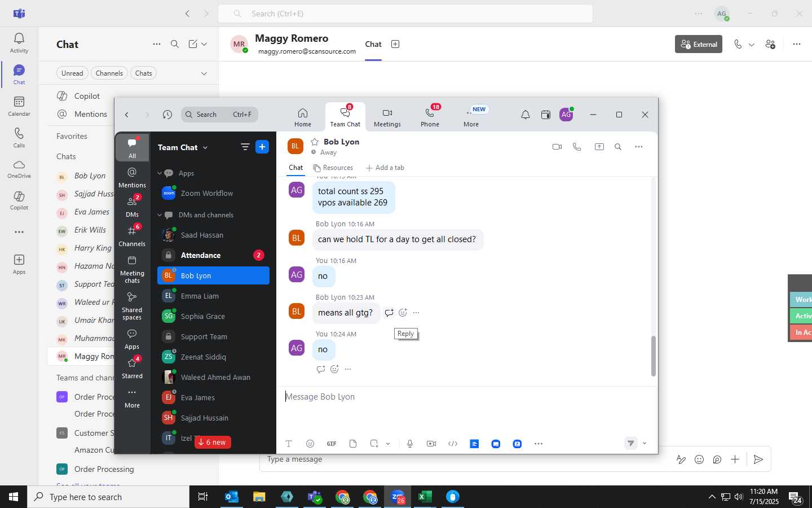812x508 pixels.
Task: Open the Zoom Workflow app chat
Action: pos(213,193)
